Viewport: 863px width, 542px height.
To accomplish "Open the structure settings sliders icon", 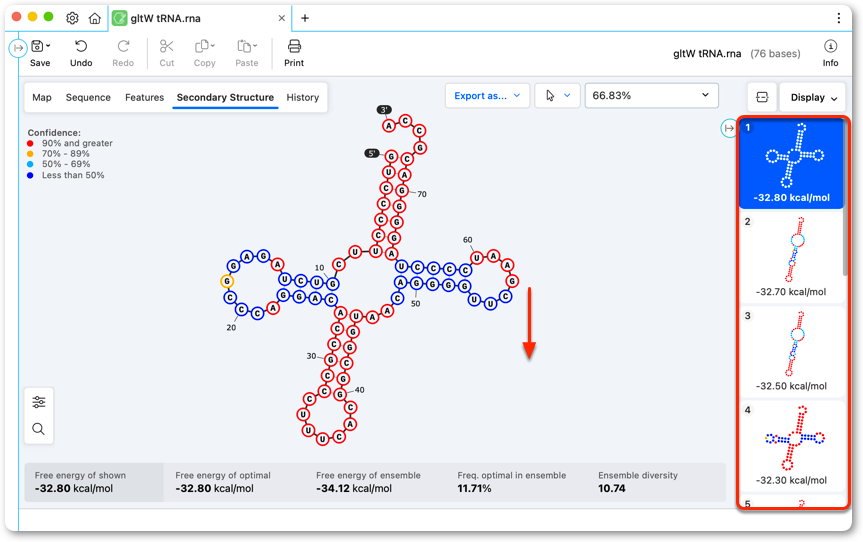I will pos(39,402).
